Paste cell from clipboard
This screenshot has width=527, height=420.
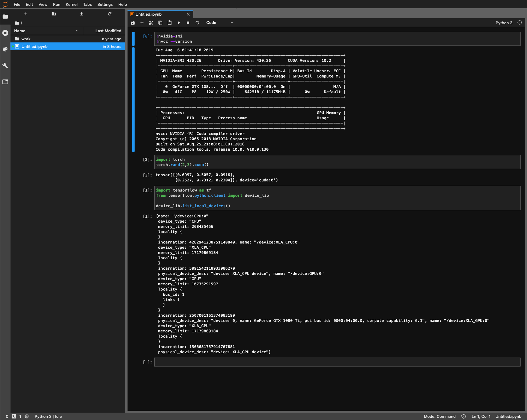[170, 23]
